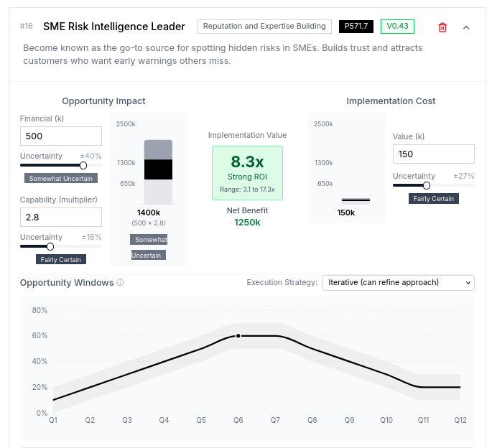Click the P571.7 priority badge
Image resolution: width=492 pixels, height=448 pixels.
tap(356, 27)
